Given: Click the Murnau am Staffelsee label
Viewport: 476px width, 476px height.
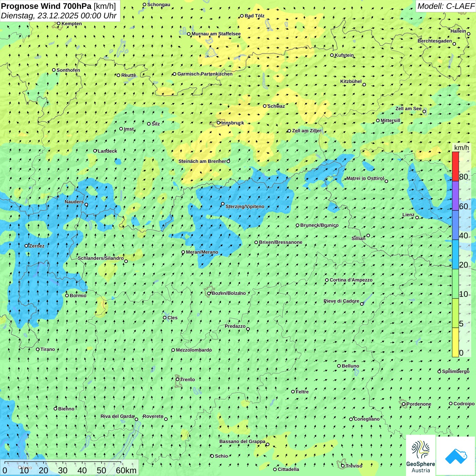Looking at the screenshot, I should (x=216, y=34).
